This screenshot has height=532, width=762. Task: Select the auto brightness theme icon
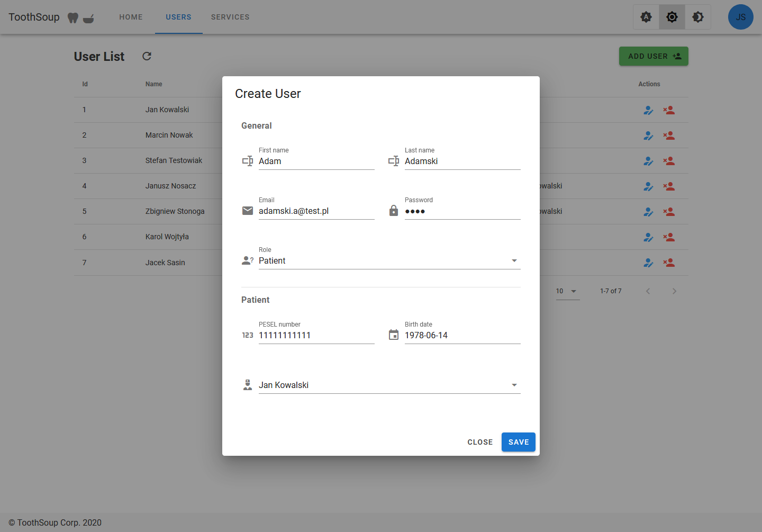pos(646,17)
